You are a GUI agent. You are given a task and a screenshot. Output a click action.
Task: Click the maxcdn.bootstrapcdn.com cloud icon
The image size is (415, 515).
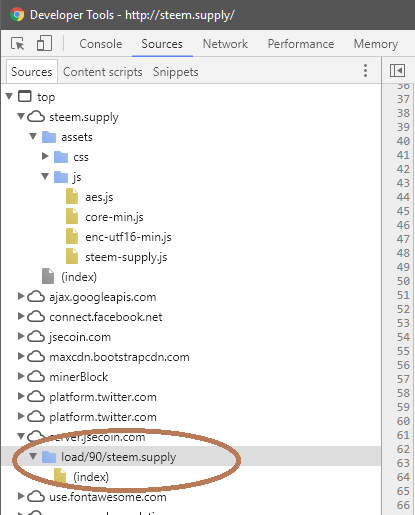[36, 357]
